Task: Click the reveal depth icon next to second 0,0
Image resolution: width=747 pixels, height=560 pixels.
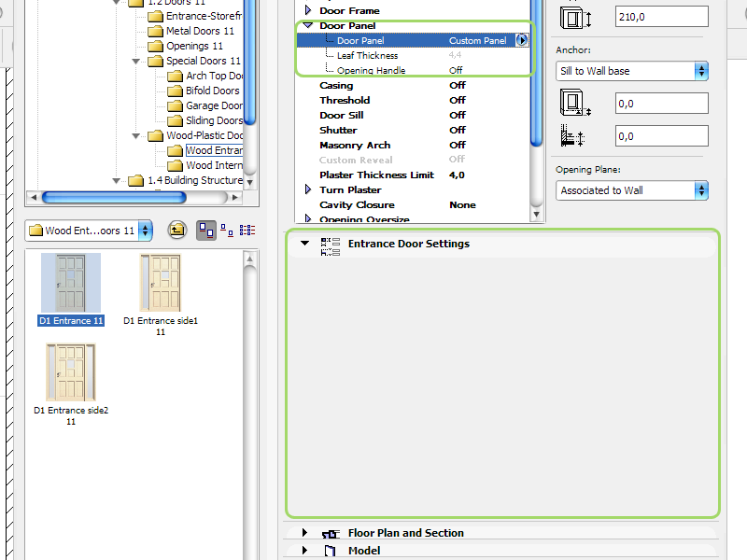Action: (x=572, y=135)
